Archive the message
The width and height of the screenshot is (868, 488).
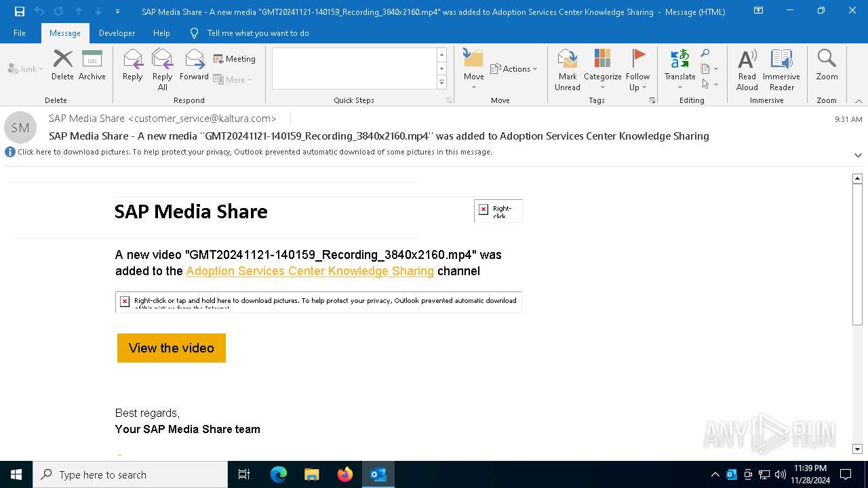(x=92, y=65)
